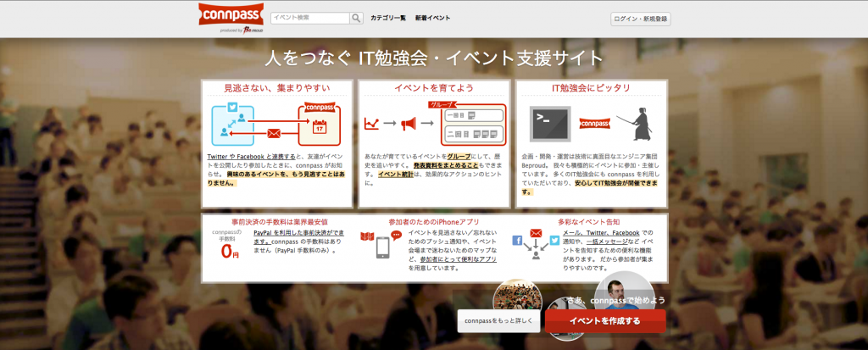Click the calendar icon showing 17
The width and height of the screenshot is (868, 350).
coord(319,128)
